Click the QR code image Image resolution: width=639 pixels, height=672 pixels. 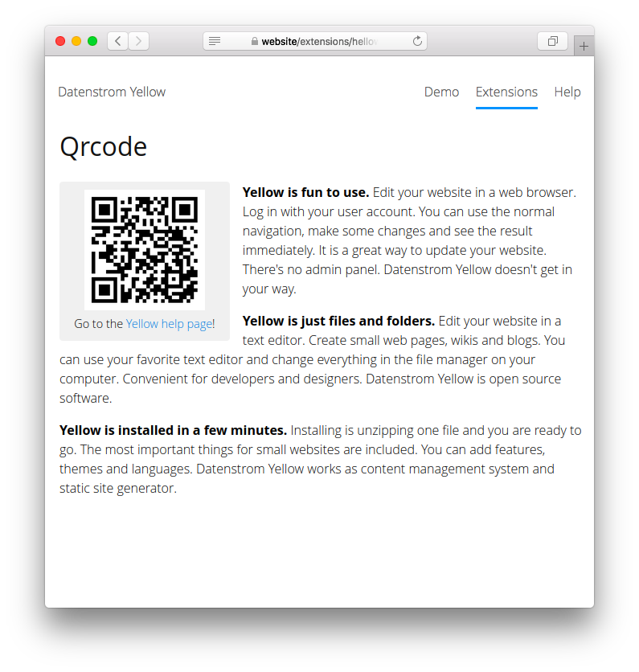pyautogui.click(x=145, y=250)
